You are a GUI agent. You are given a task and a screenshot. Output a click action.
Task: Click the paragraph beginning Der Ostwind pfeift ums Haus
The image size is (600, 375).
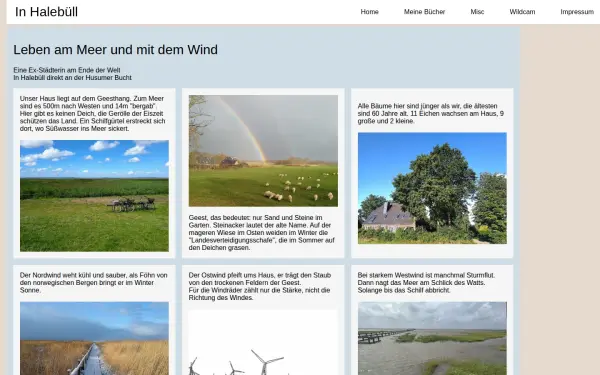click(260, 287)
